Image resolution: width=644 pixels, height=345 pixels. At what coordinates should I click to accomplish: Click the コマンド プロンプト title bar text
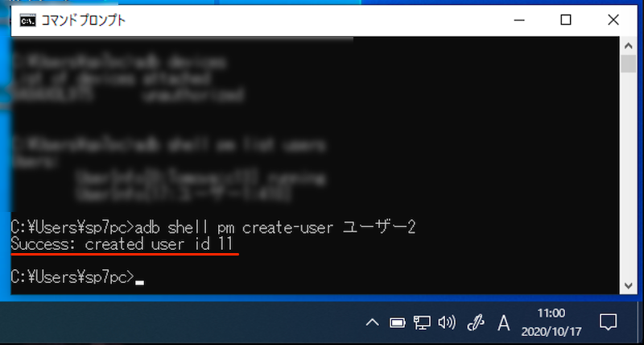pos(84,20)
